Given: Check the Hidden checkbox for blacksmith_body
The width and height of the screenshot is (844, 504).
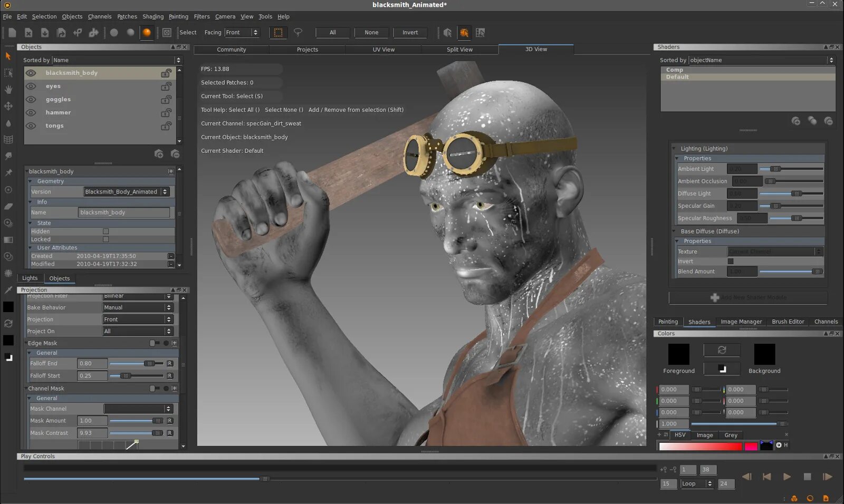Looking at the screenshot, I should tap(106, 231).
